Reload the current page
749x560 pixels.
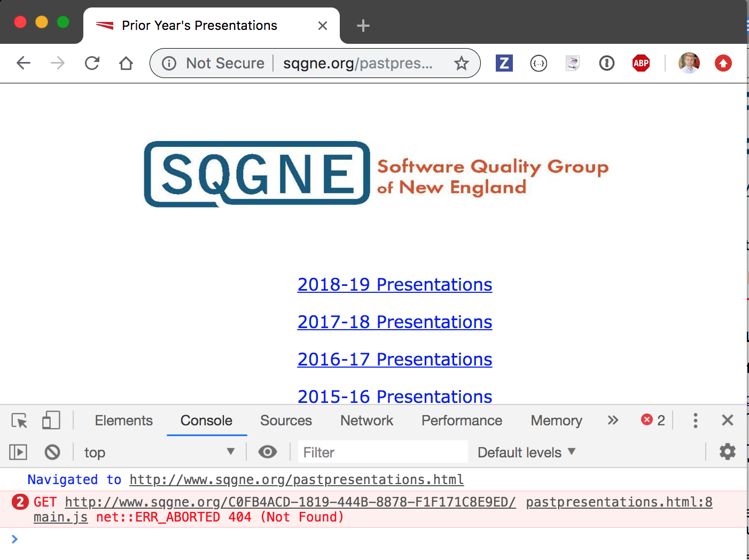92,63
